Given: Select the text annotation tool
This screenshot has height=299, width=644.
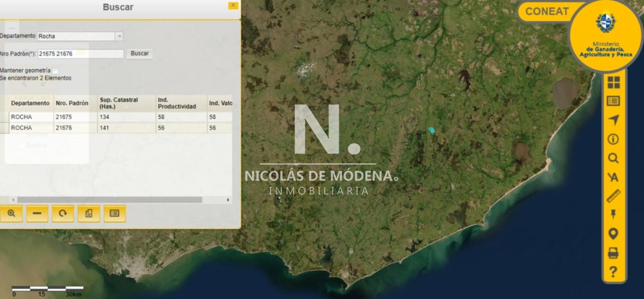Looking at the screenshot, I should (x=613, y=177).
